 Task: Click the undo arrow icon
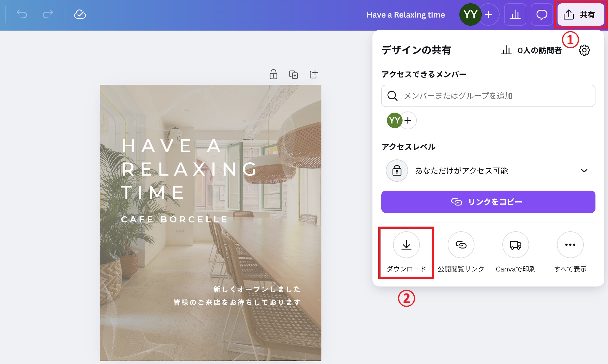tap(22, 14)
